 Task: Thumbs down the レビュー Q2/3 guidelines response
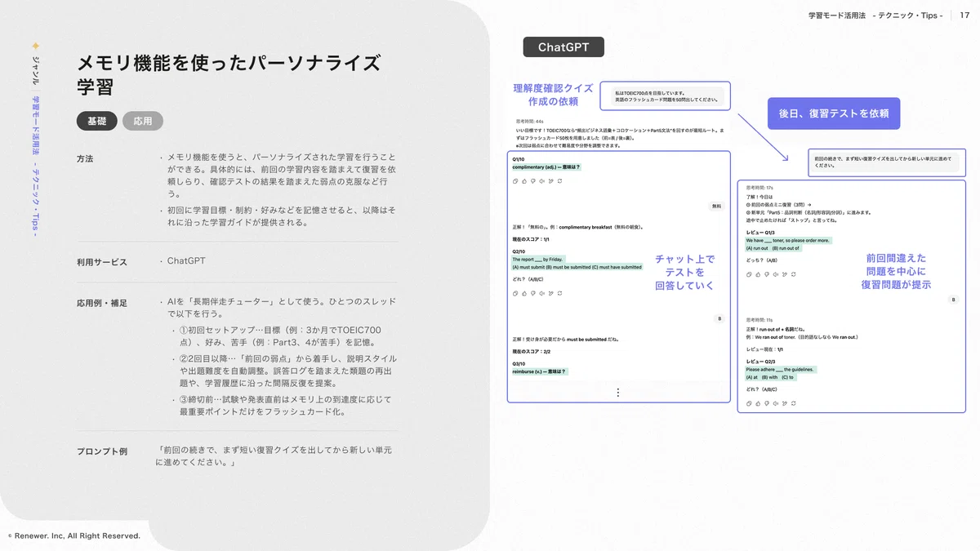767,403
